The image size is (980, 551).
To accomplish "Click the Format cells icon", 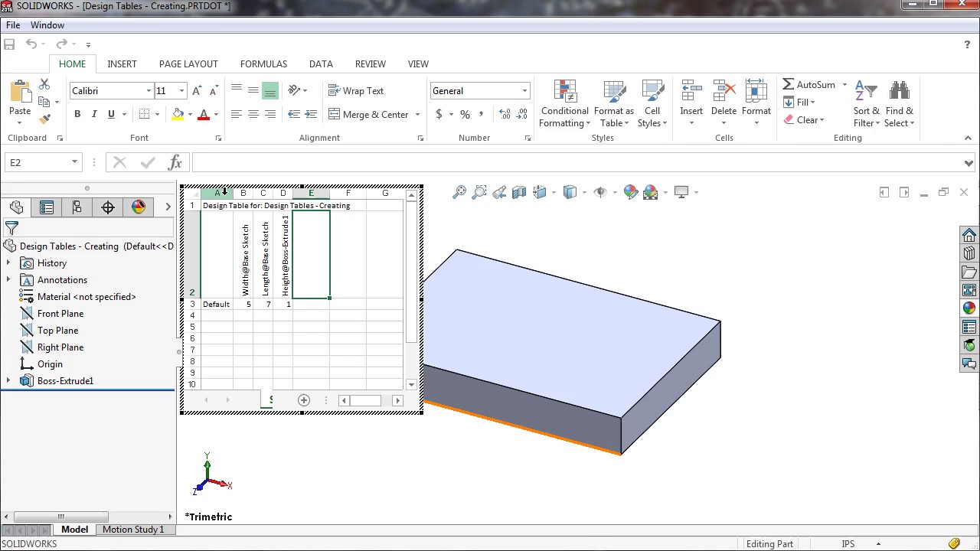I will click(x=756, y=92).
